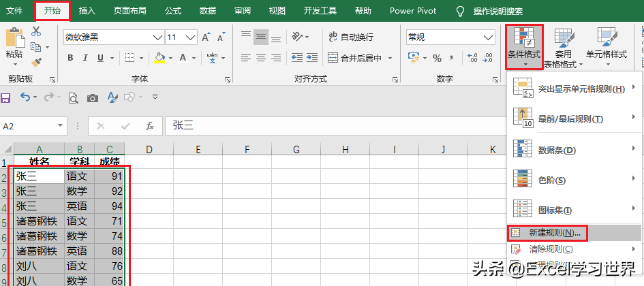Toggle Bold formatting
644x286 pixels.
click(x=70, y=58)
